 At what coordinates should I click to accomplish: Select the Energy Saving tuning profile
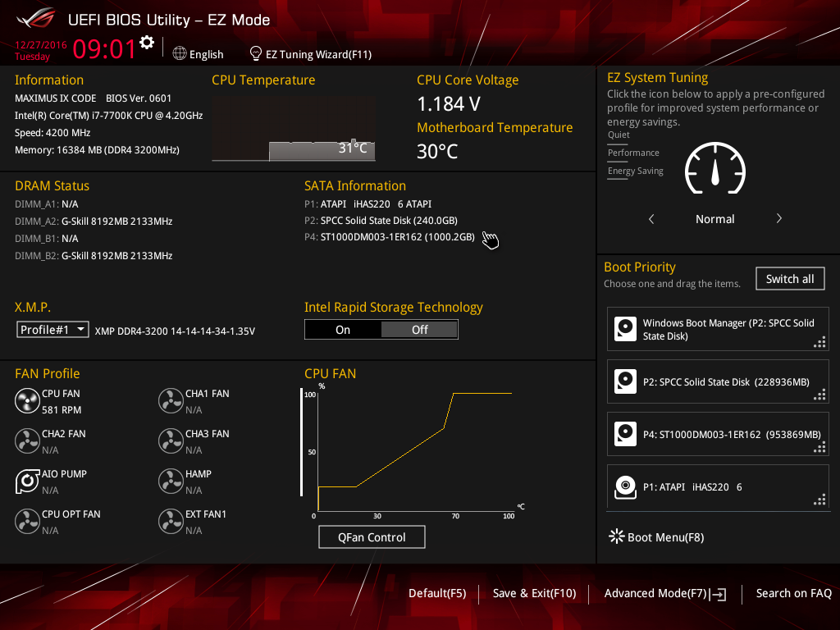point(636,171)
